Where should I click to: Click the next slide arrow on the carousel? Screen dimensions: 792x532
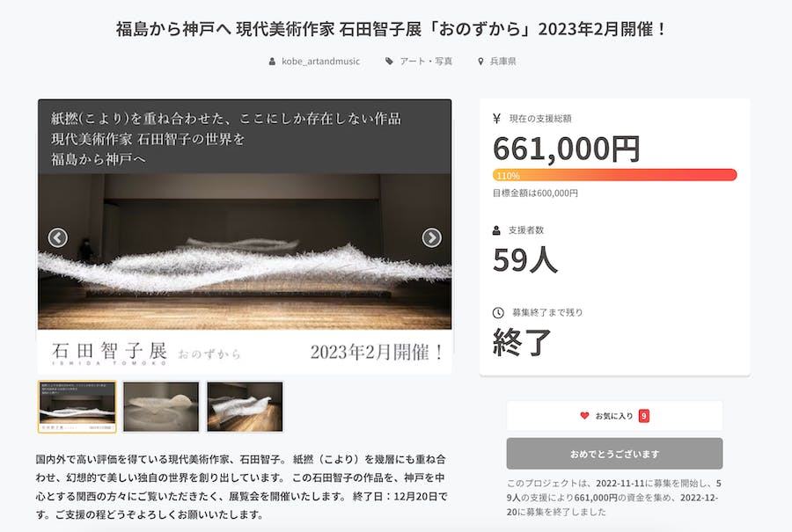click(431, 237)
